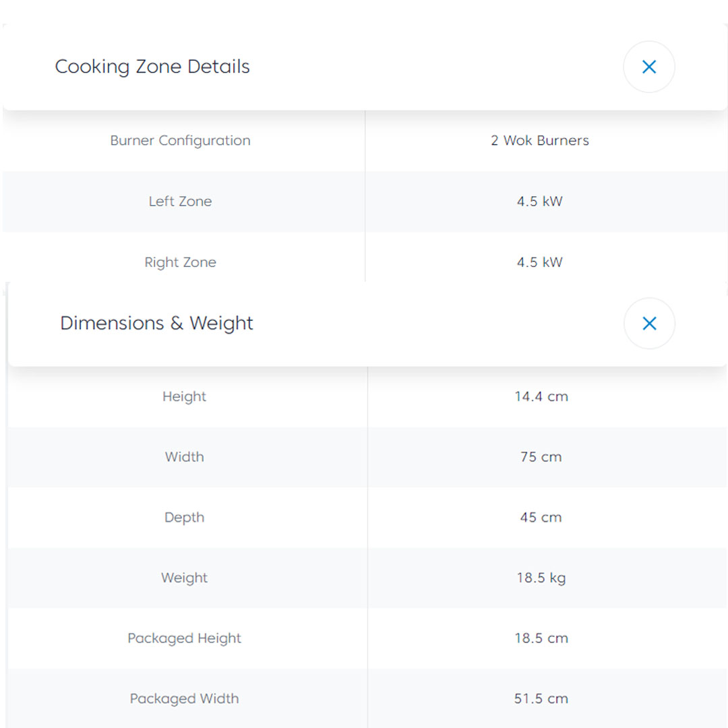
Task: Select the Right Zone label
Action: pos(180,262)
